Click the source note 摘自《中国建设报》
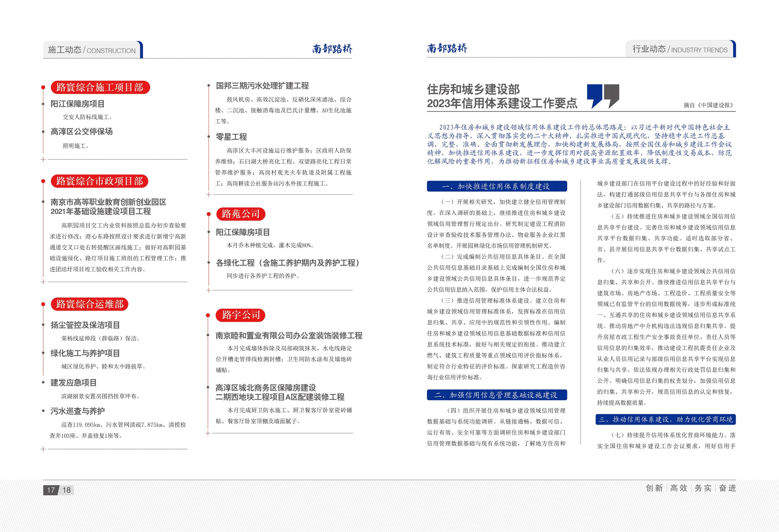The image size is (779, 532). coord(709,105)
